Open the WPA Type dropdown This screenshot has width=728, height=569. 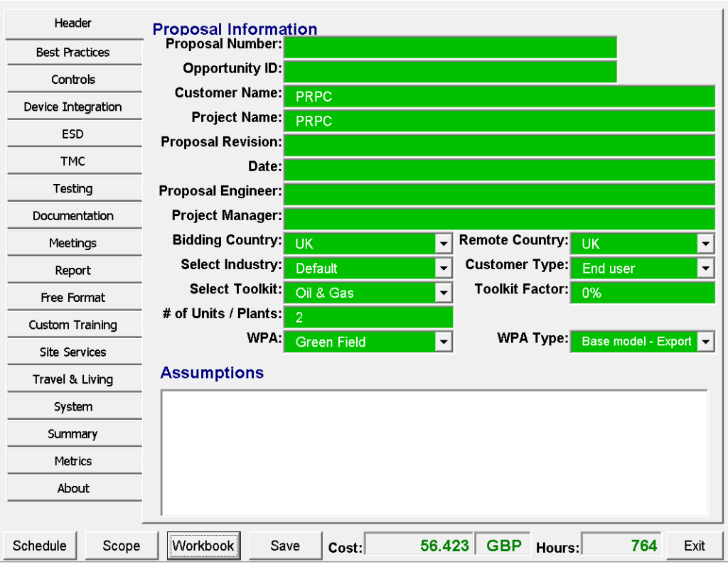705,342
